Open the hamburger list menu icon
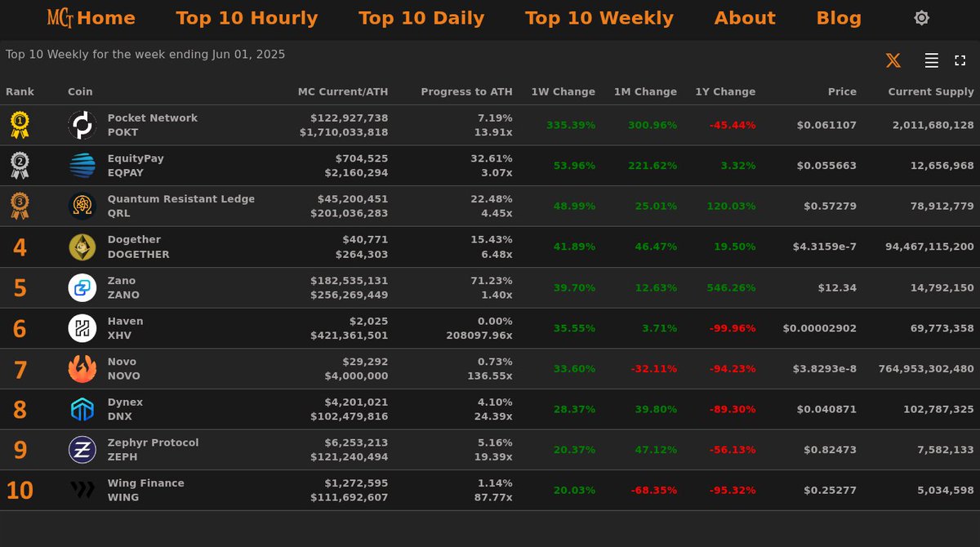Image resolution: width=980 pixels, height=547 pixels. (x=931, y=60)
